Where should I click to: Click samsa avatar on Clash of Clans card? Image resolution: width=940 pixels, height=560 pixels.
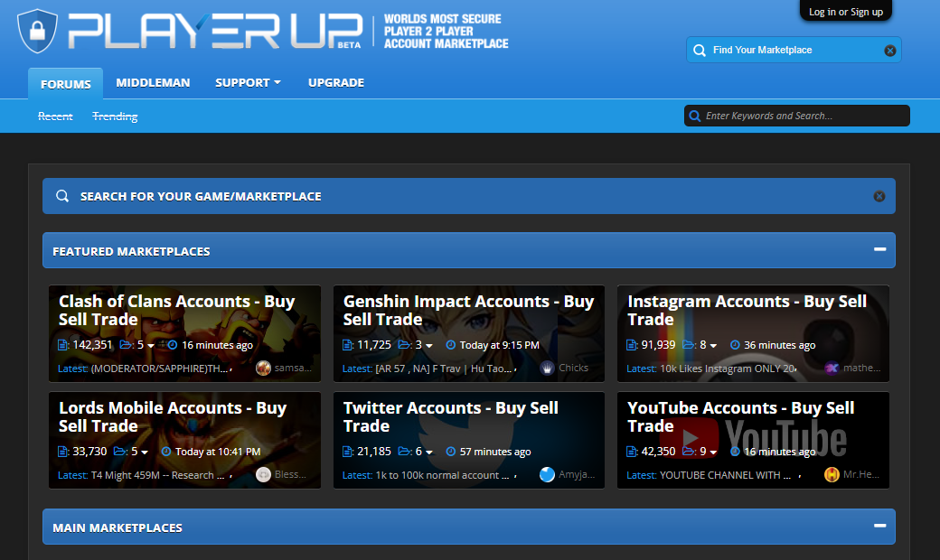click(263, 368)
